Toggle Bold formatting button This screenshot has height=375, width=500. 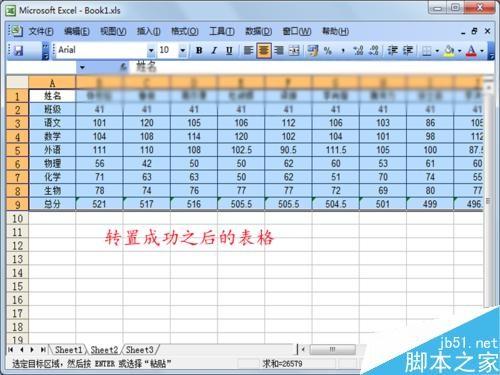tap(199, 51)
